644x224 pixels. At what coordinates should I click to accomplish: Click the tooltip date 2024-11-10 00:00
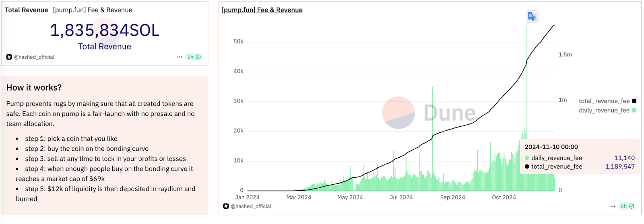(551, 147)
